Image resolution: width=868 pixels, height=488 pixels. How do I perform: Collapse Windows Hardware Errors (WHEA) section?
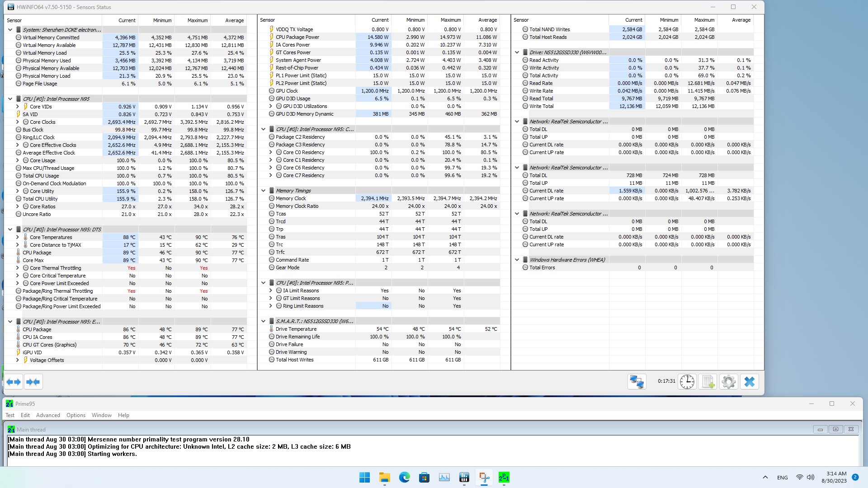click(x=517, y=260)
